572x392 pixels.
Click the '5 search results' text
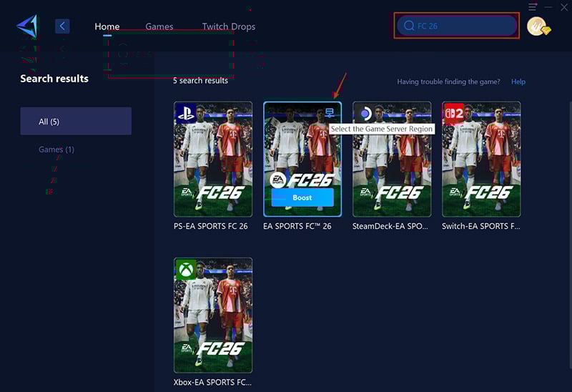200,81
